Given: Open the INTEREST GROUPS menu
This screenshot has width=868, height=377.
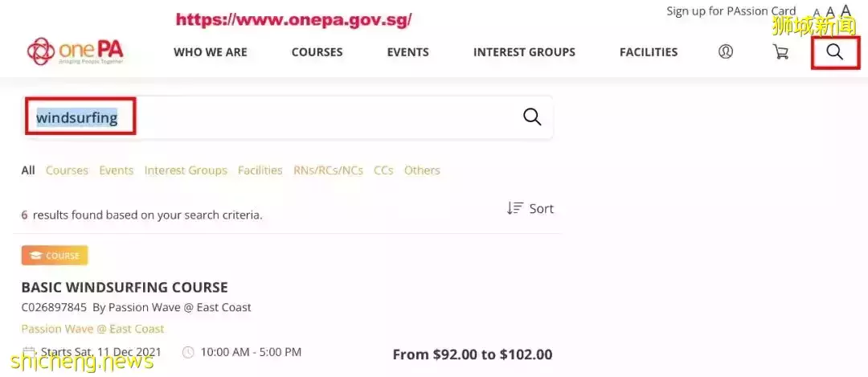Looking at the screenshot, I should tap(524, 52).
